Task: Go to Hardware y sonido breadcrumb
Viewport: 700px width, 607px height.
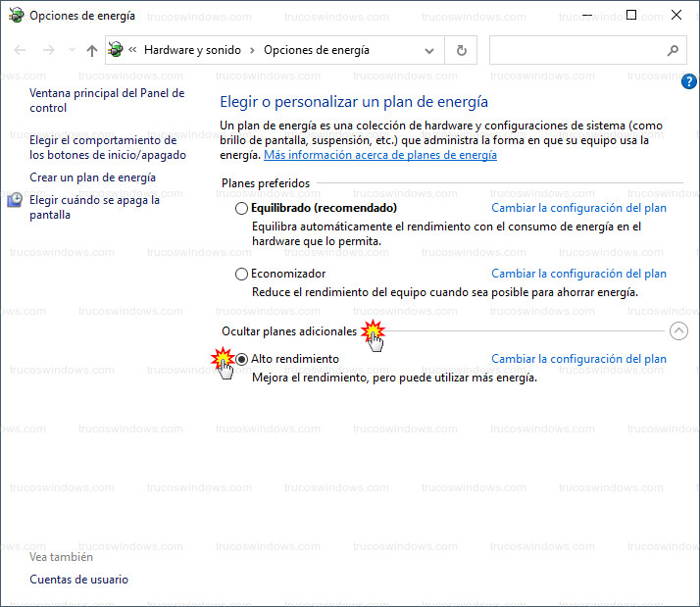Action: tap(194, 50)
